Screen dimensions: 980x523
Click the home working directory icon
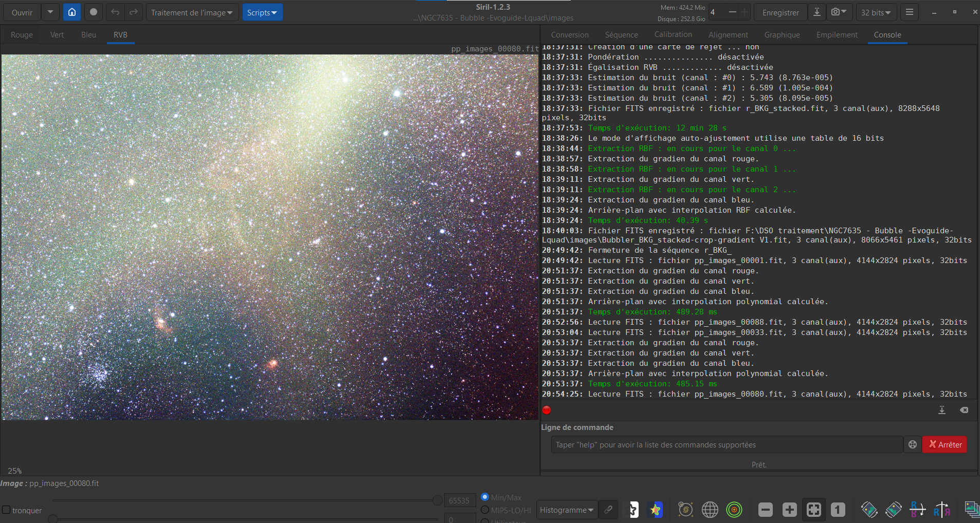(72, 12)
